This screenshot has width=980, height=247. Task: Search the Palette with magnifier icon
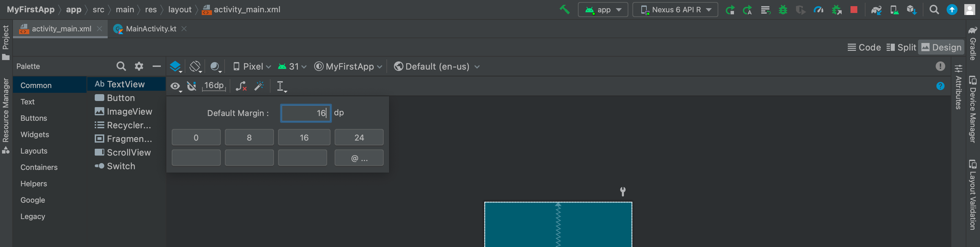coord(121,66)
